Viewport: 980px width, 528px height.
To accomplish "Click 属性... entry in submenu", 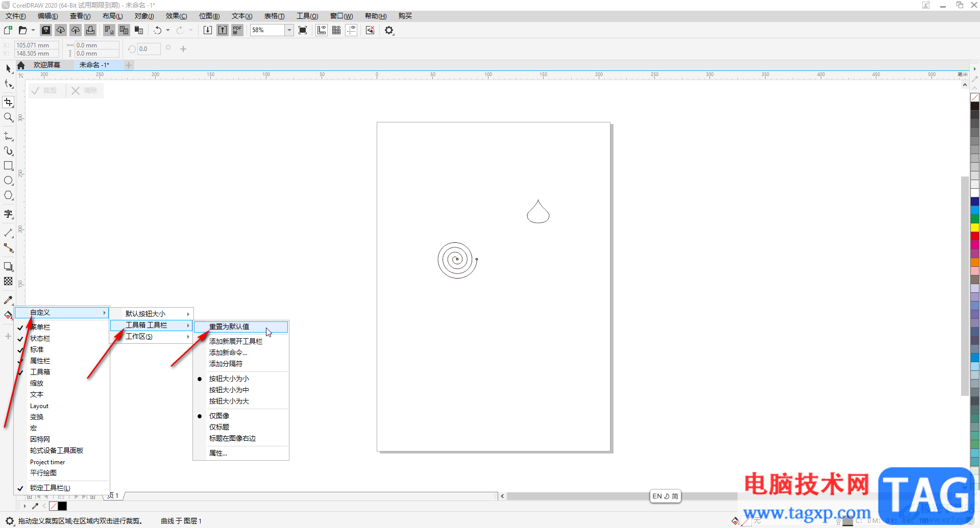I will (241, 453).
